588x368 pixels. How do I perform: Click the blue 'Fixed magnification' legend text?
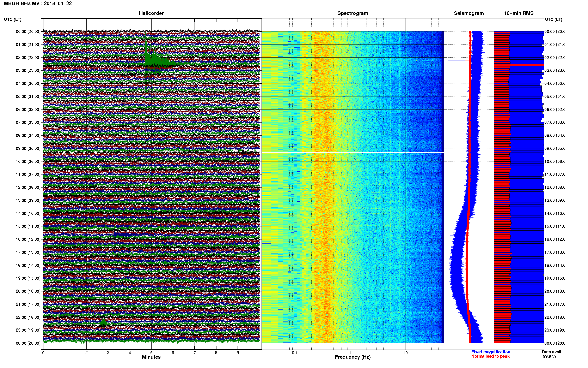click(x=491, y=352)
